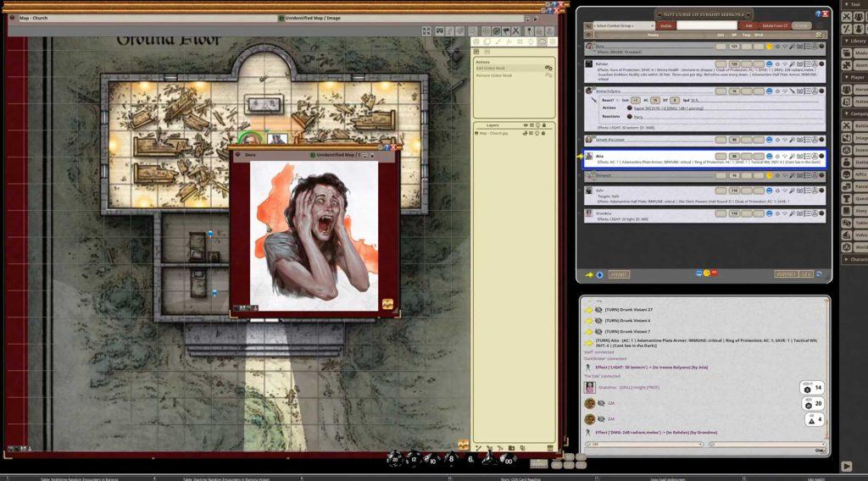Collapse the Player section in sidebar
Viewport: 868px width, 481px height.
click(x=854, y=77)
